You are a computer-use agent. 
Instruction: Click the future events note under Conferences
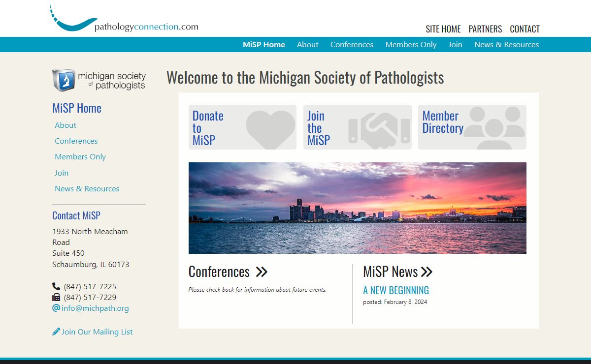pos(258,290)
